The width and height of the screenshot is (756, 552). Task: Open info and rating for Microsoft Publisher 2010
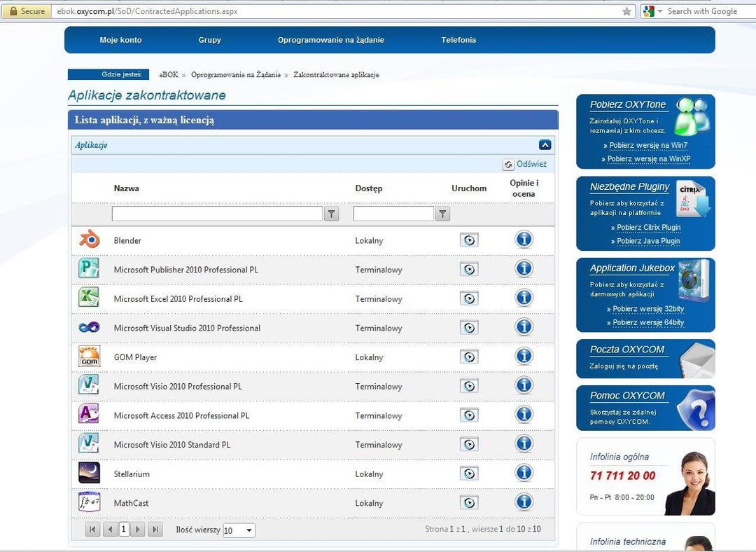524,269
